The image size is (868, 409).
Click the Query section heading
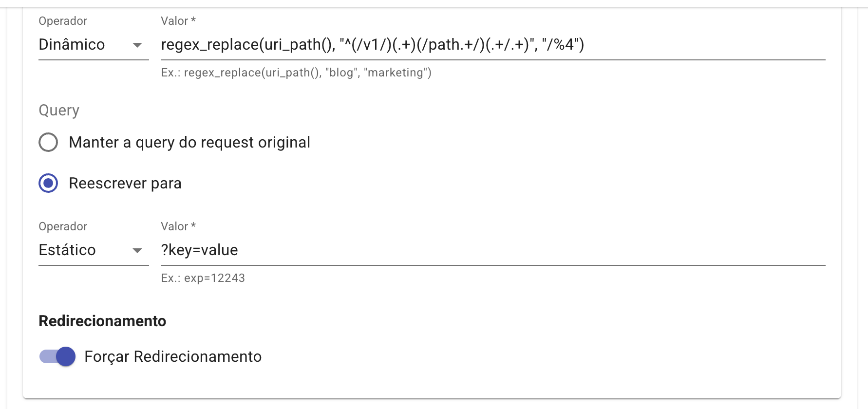click(x=58, y=111)
